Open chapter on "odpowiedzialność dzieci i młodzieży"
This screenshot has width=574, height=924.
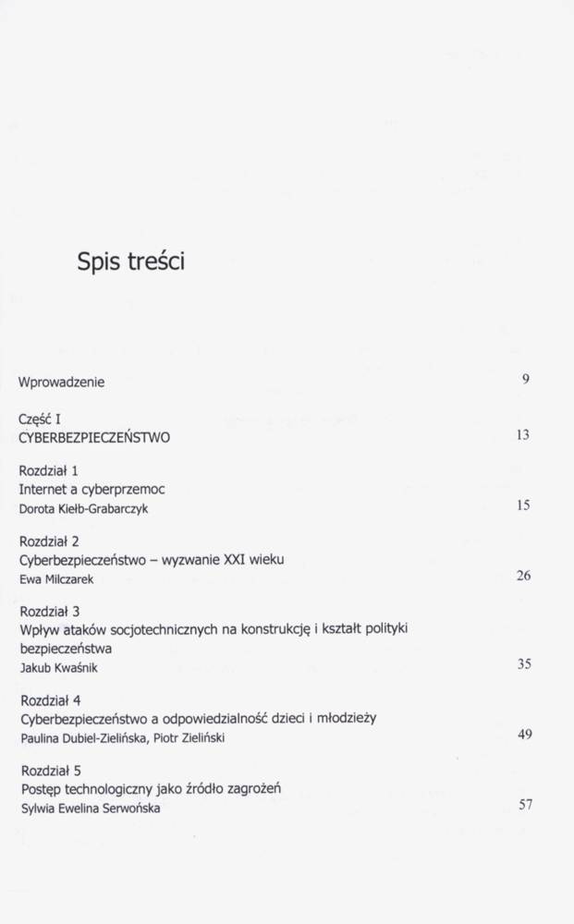198,718
